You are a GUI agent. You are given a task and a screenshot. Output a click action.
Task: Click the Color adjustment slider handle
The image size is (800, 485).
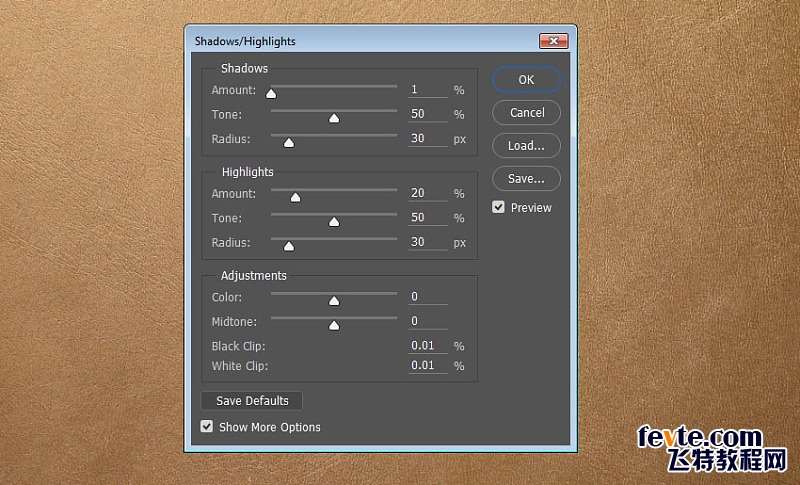point(334,300)
